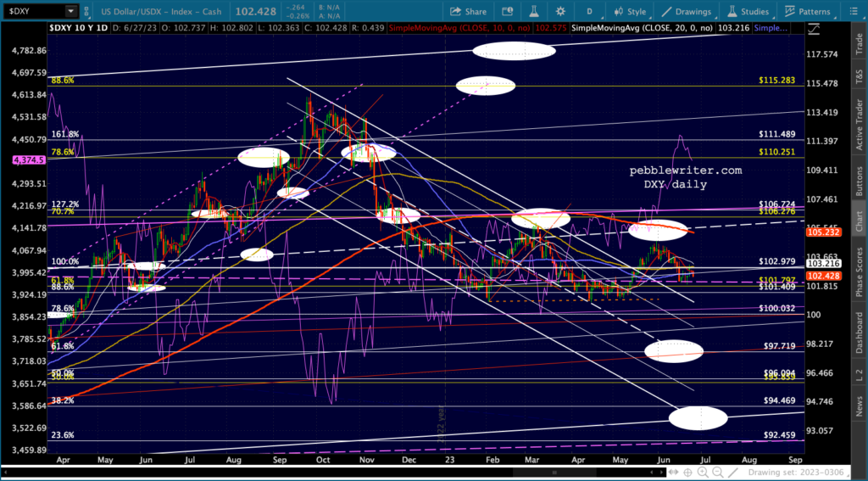Click the Share icon button
Viewport: 868px width, 481px height.
coord(468,12)
